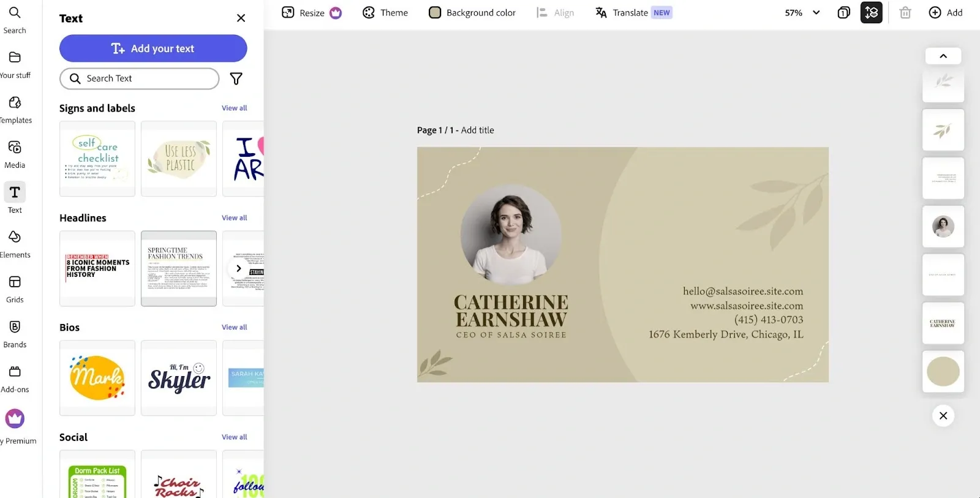View all Bios templates
The height and width of the screenshot is (498, 980).
(x=235, y=327)
